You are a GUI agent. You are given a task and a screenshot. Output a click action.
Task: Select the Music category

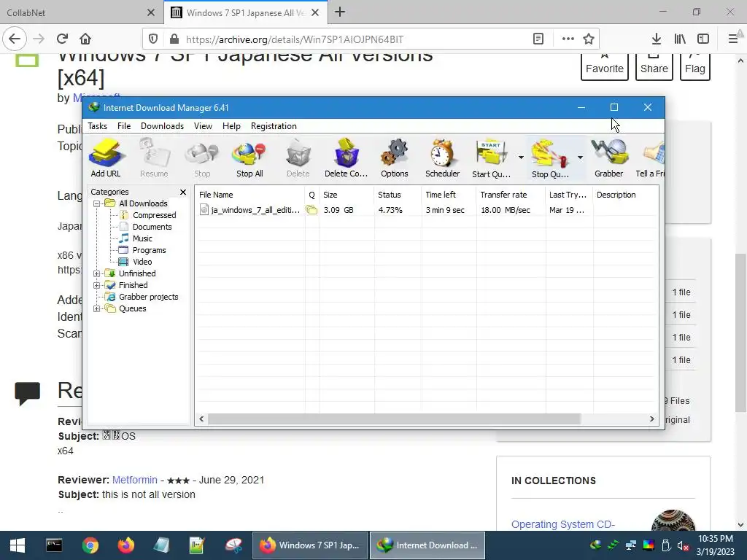click(x=142, y=238)
